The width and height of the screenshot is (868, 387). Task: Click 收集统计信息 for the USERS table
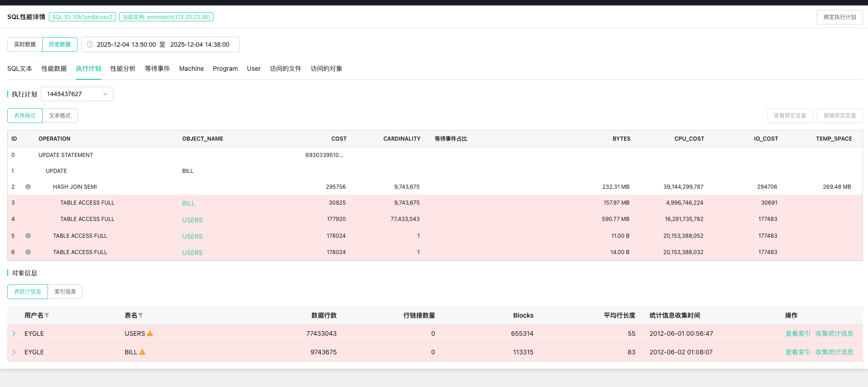pos(834,333)
